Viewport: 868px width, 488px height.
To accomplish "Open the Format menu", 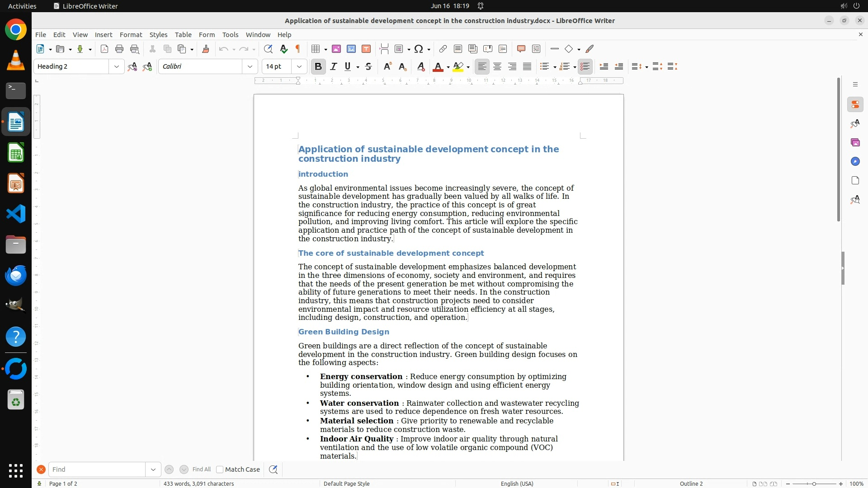I will click(131, 35).
